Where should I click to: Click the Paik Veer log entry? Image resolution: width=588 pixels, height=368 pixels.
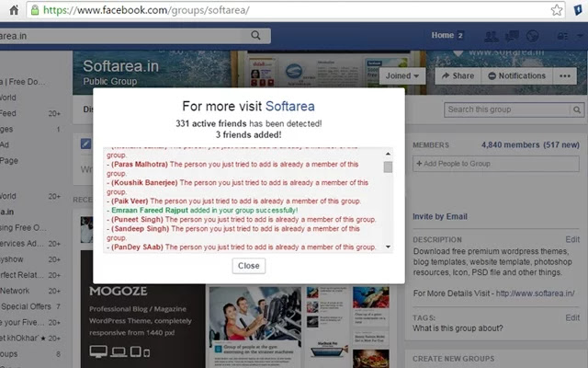pos(233,201)
